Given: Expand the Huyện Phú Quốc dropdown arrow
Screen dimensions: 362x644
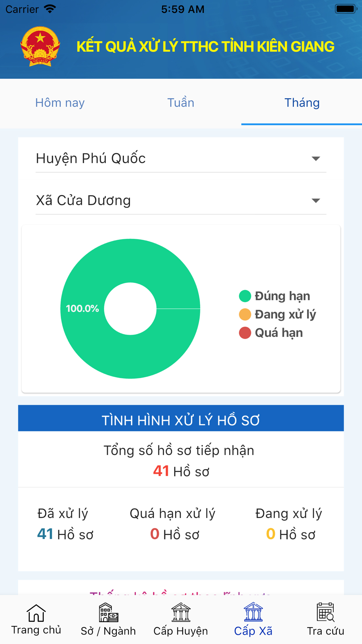Looking at the screenshot, I should 316,159.
